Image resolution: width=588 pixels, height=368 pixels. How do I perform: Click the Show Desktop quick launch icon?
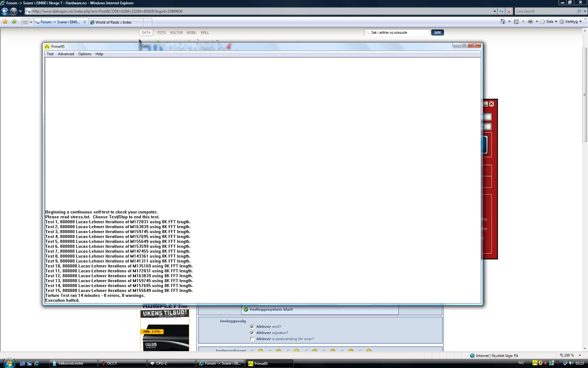tap(22, 363)
